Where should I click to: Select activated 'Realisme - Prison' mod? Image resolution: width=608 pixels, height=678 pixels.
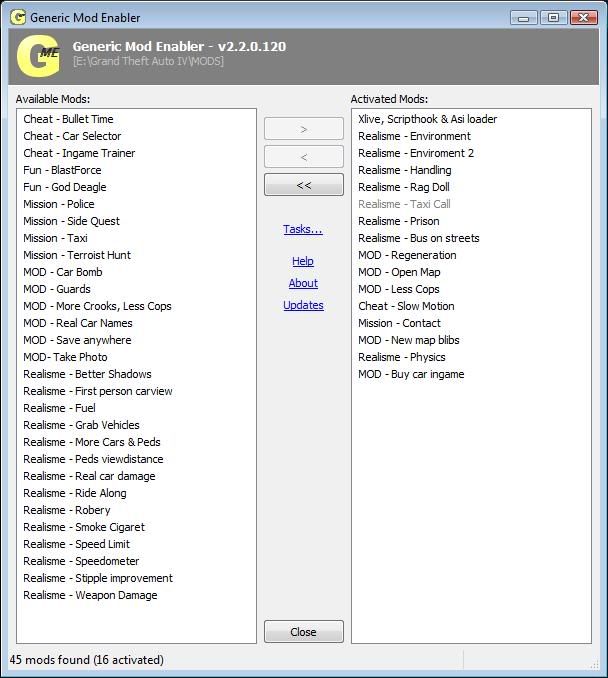(x=399, y=221)
